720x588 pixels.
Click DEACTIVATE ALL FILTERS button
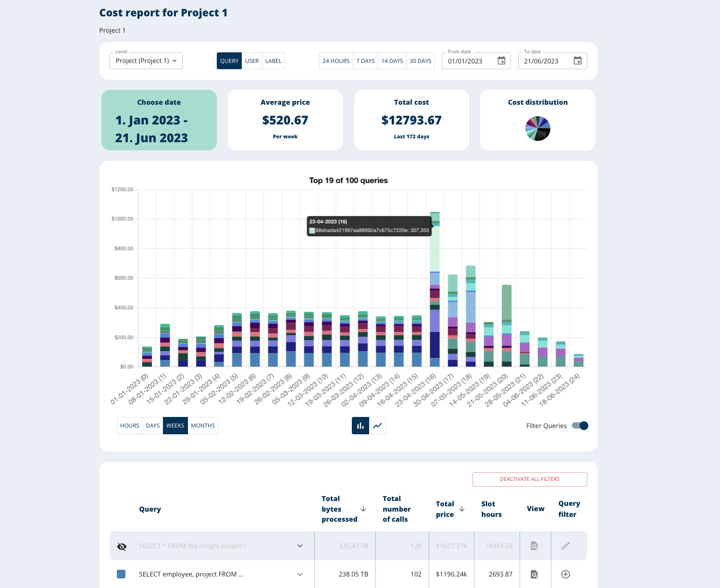click(x=530, y=479)
